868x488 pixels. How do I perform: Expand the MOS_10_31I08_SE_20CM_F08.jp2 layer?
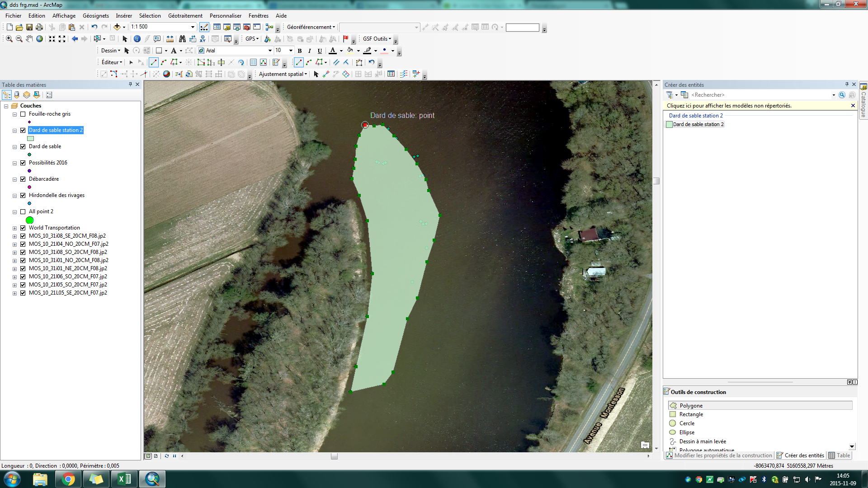pos(14,236)
